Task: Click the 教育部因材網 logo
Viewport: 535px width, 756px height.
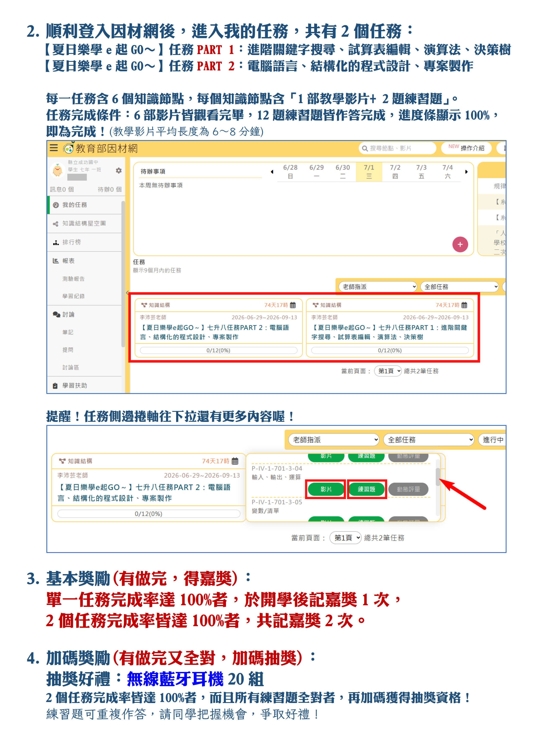Action: [100, 148]
